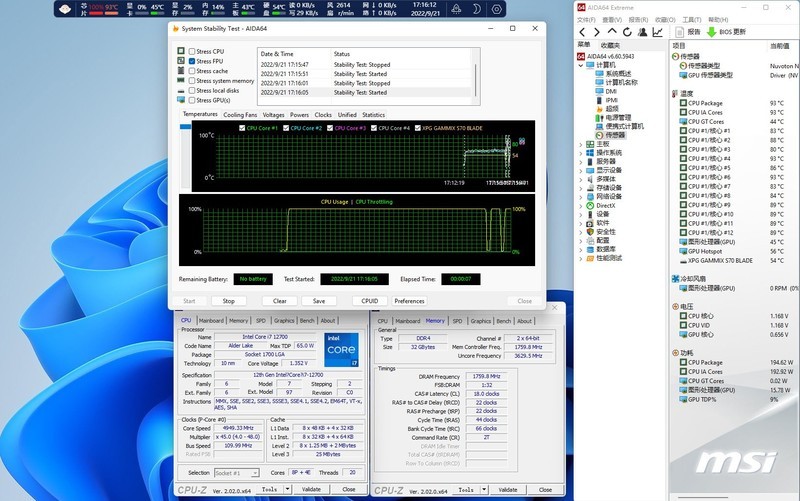
Task: Open 工具(T) menu in AIDA64
Action: pyautogui.click(x=691, y=20)
